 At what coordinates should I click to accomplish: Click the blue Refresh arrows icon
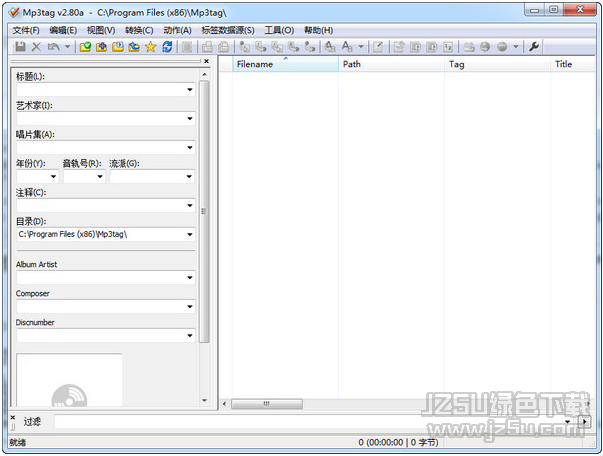point(167,47)
